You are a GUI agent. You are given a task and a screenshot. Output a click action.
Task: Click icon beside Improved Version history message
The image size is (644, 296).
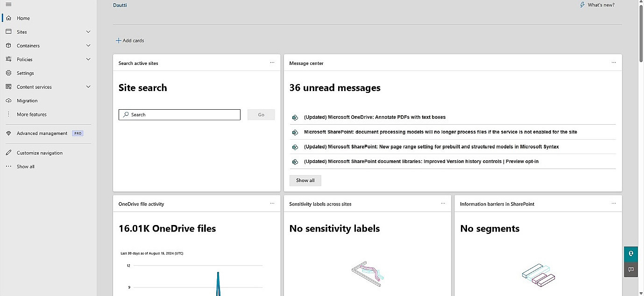coord(295,162)
